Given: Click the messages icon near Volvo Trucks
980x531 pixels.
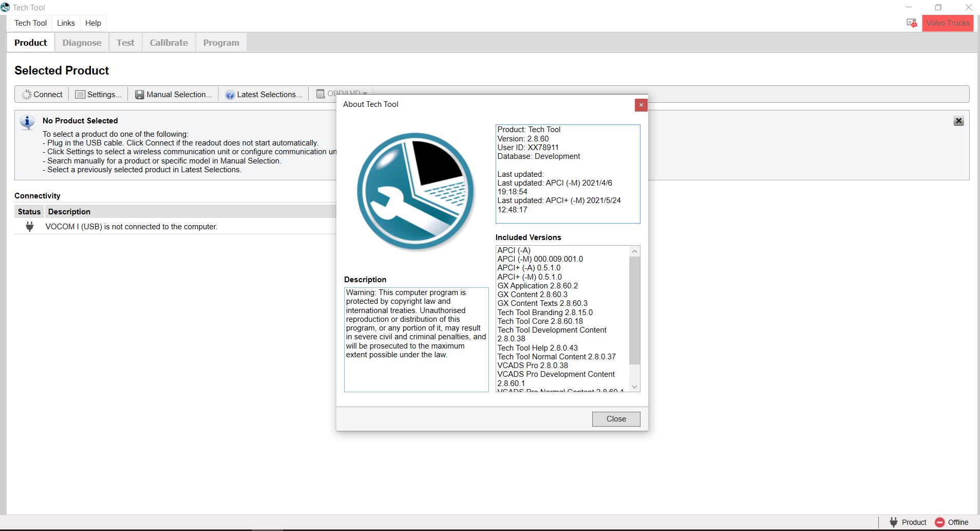Looking at the screenshot, I should [x=911, y=23].
